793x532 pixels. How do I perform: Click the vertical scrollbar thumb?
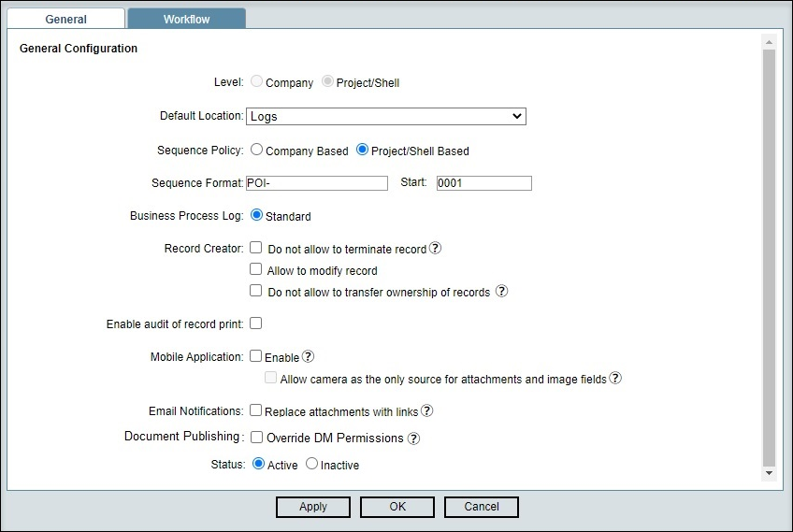pyautogui.click(x=769, y=258)
